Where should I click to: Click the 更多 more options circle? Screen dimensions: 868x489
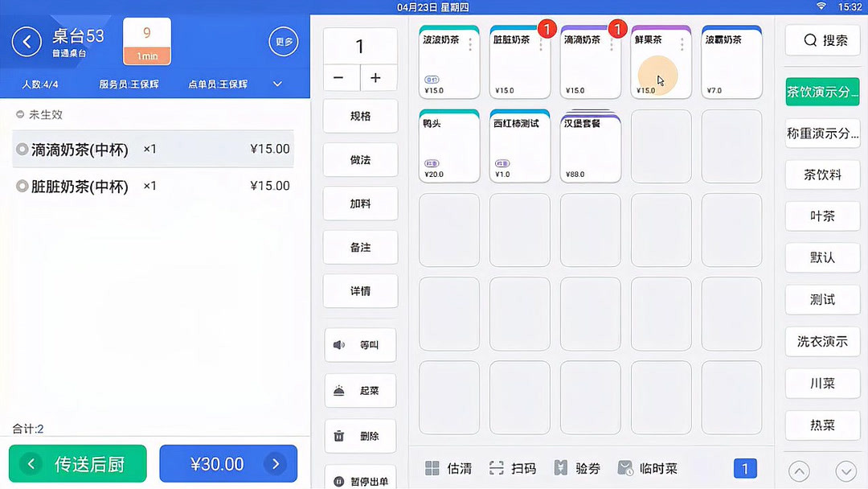[283, 41]
